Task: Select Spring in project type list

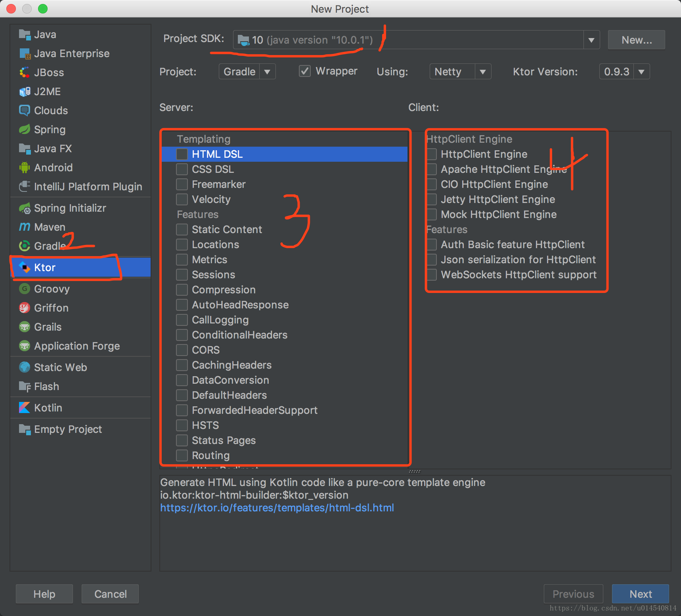Action: click(x=80, y=130)
